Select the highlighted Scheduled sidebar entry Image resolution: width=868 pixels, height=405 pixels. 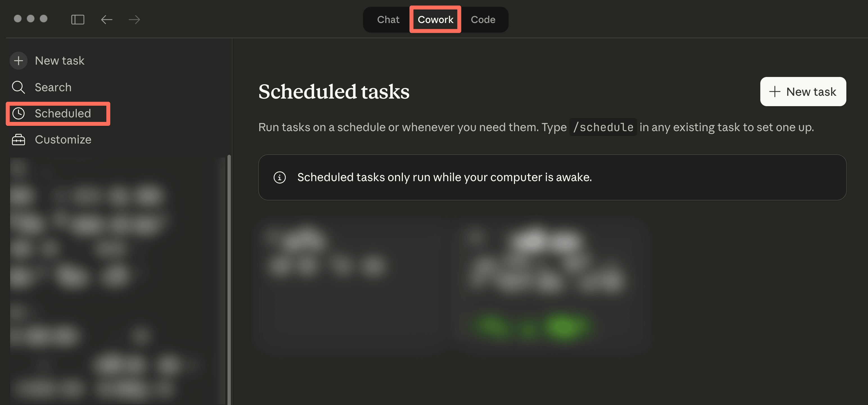(63, 113)
